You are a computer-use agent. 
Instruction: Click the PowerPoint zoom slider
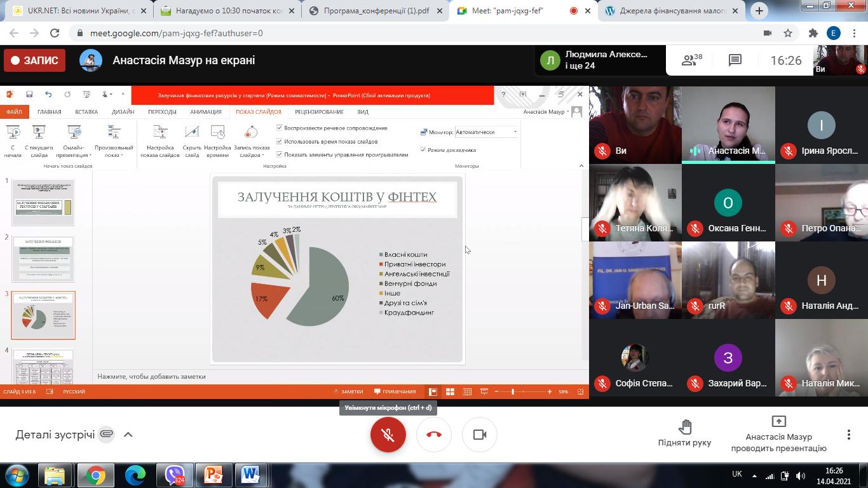(x=512, y=391)
